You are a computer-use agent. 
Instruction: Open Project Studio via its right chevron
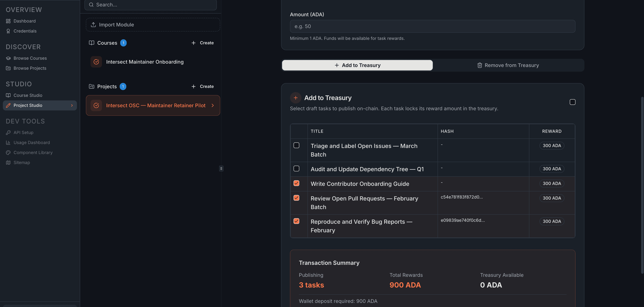[x=72, y=105]
